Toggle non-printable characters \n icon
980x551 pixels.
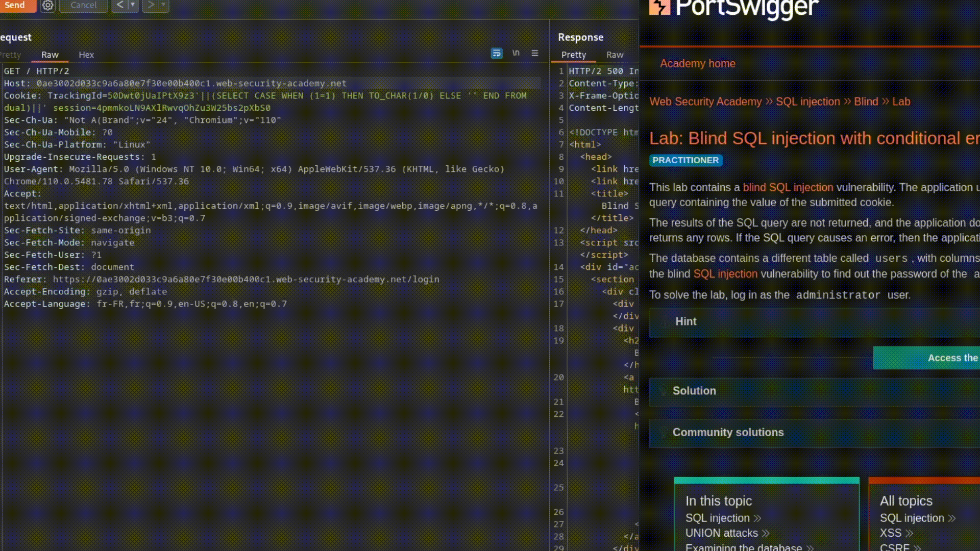[x=516, y=53]
